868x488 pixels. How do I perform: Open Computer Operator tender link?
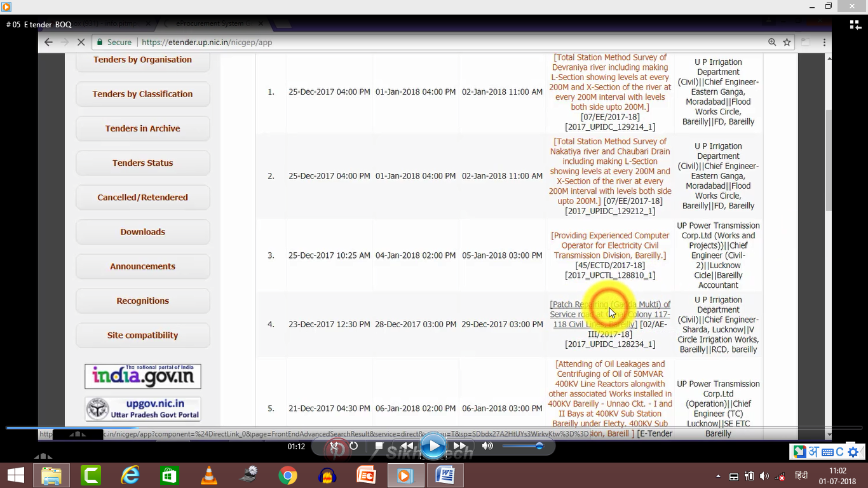pyautogui.click(x=610, y=245)
